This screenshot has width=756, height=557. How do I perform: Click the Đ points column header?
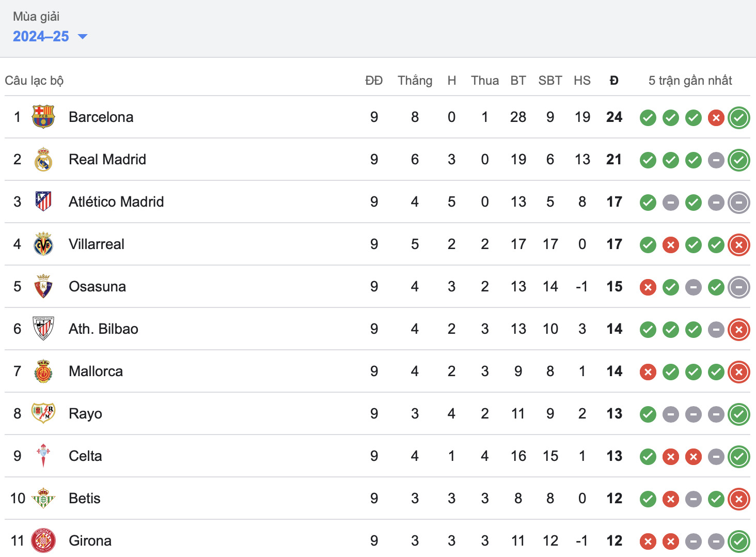[614, 81]
